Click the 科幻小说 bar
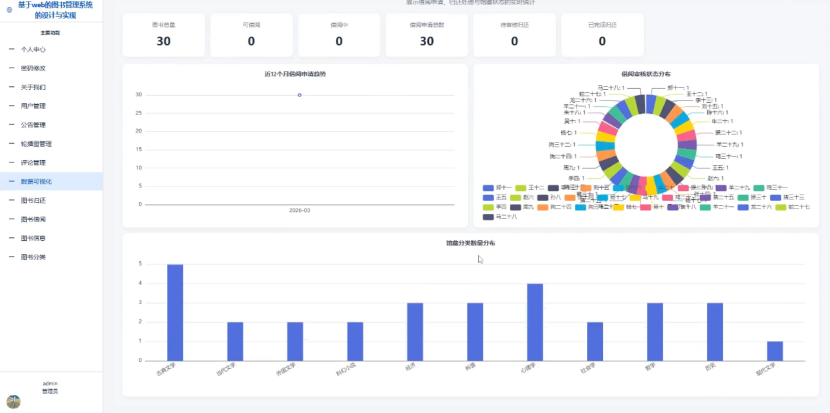830x413 pixels. [x=355, y=342]
